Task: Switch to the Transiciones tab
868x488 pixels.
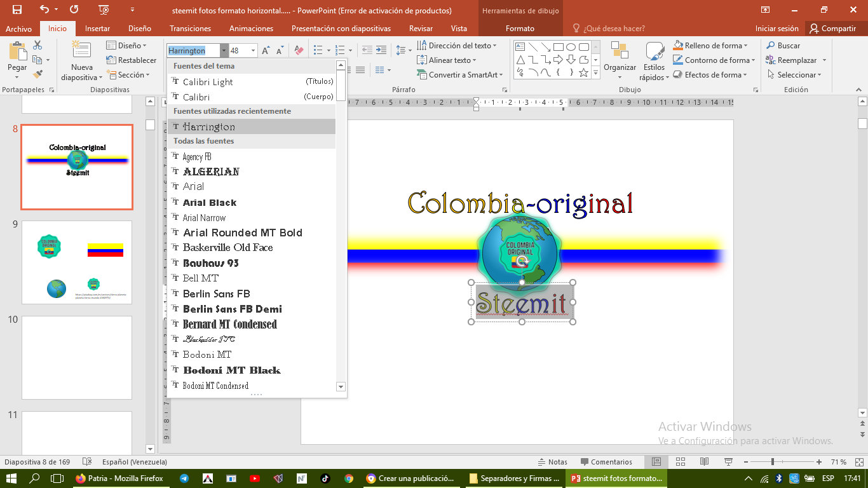Action: click(190, 29)
